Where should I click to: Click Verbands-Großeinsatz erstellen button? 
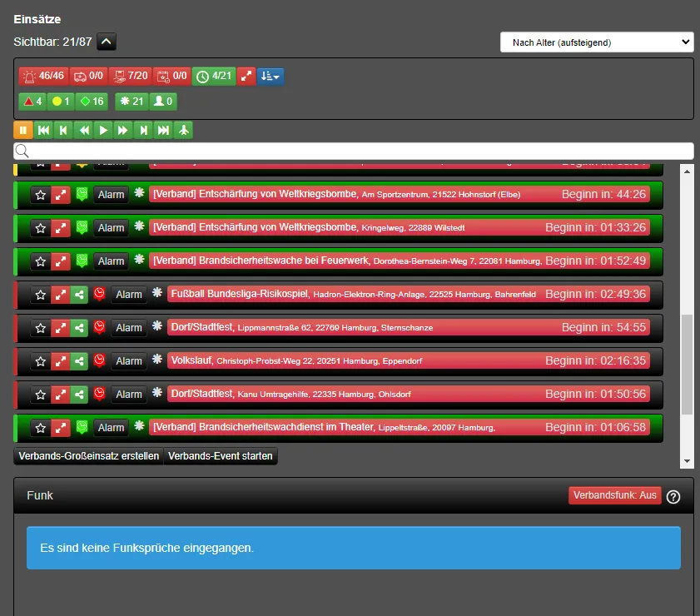(x=88, y=456)
